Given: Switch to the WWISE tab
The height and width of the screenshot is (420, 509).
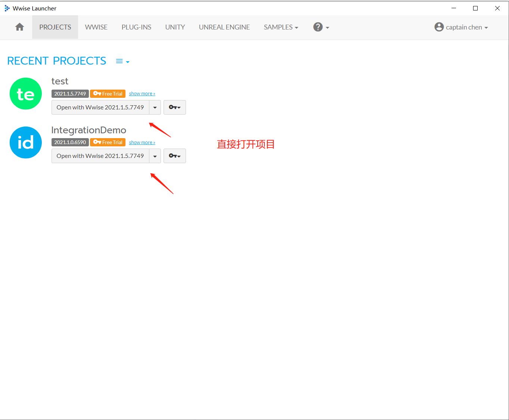Looking at the screenshot, I should pos(96,27).
